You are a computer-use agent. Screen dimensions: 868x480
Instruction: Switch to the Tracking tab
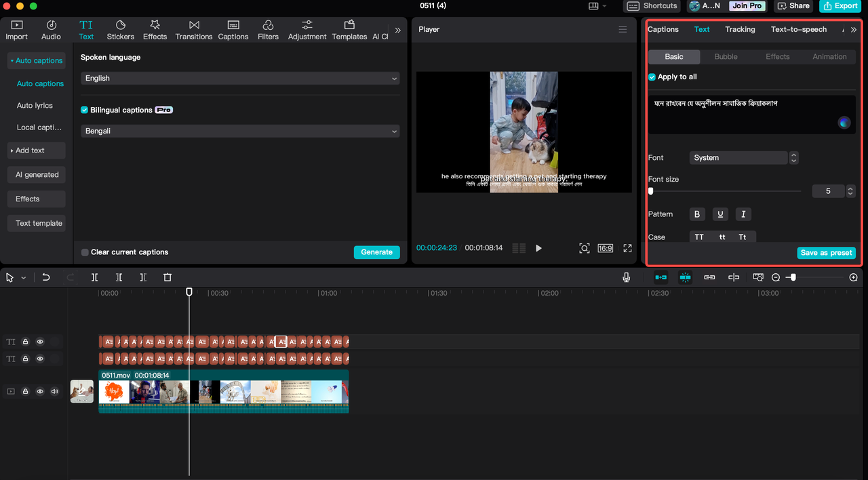point(740,29)
